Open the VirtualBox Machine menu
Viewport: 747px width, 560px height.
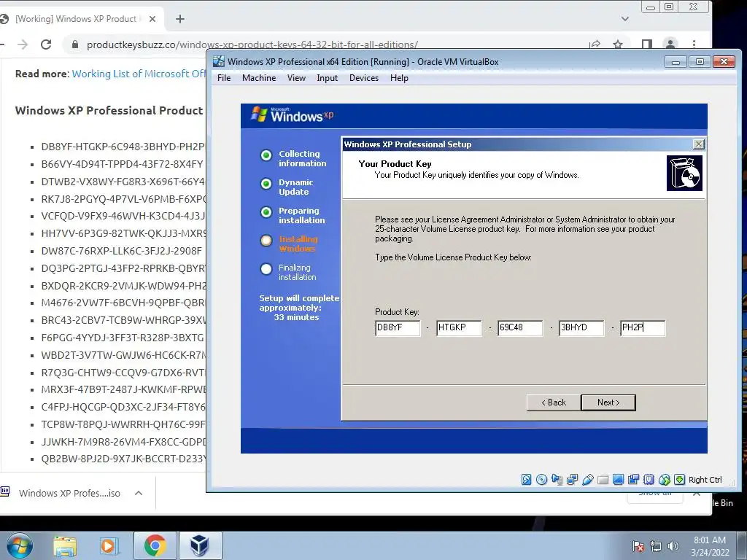pyautogui.click(x=259, y=78)
